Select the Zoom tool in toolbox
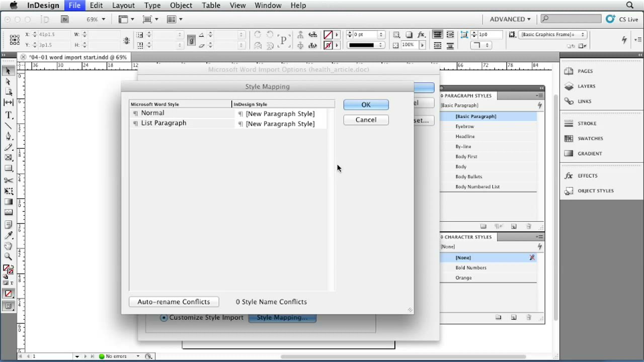 click(9, 256)
